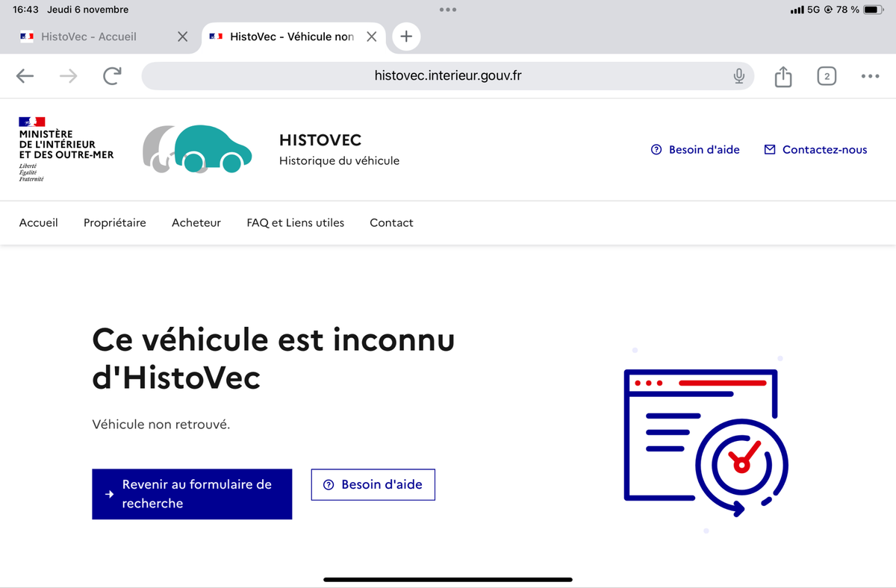This screenshot has height=588, width=896.
Task: Open the Contactez-nous header link
Action: click(815, 149)
